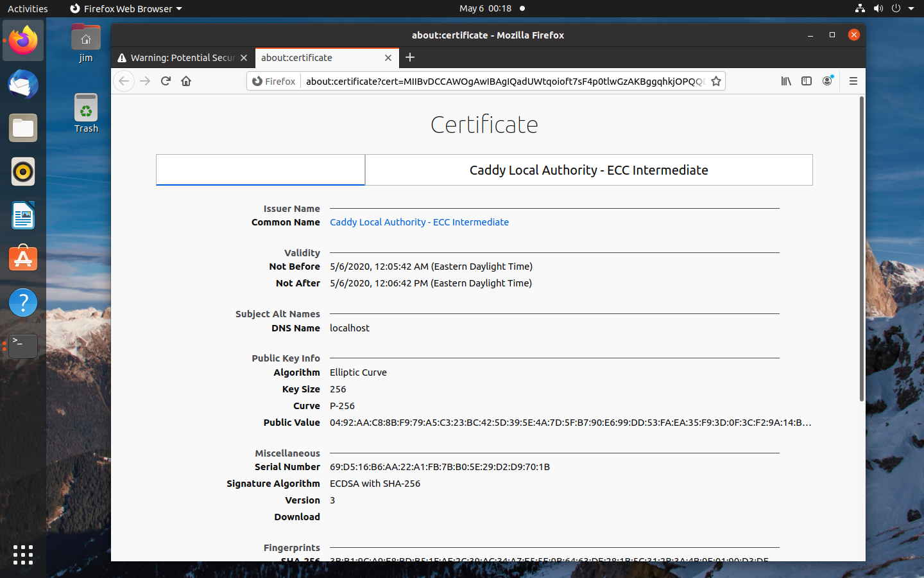Open Ubuntu Software store icon

click(23, 259)
